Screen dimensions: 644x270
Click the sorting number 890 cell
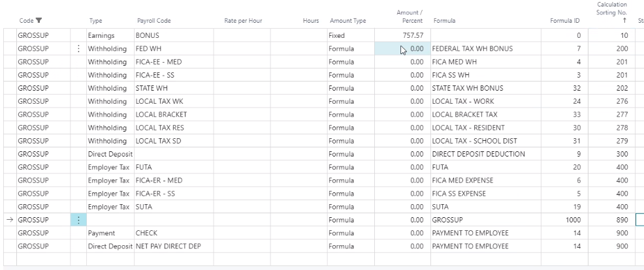pos(611,220)
